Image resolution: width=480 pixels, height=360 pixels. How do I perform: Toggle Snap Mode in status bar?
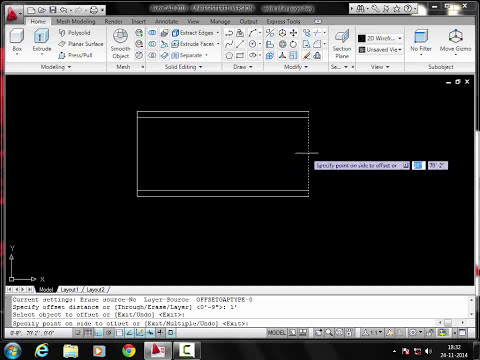(x=77, y=332)
